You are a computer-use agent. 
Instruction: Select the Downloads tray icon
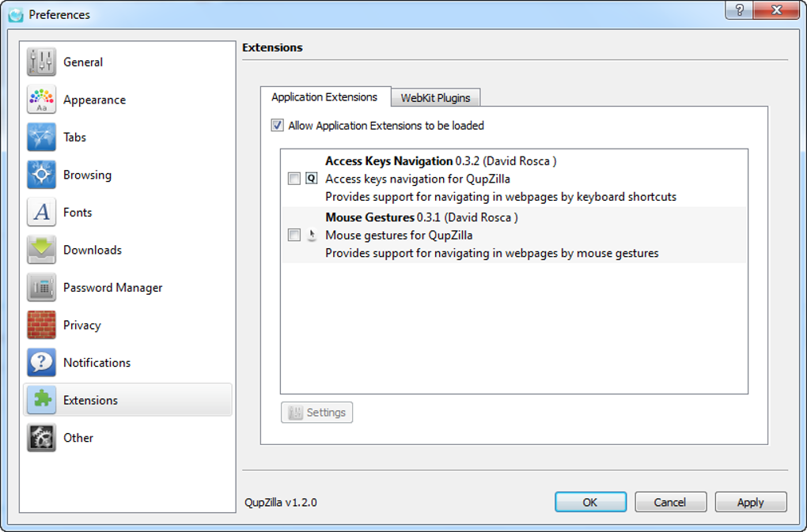[41, 250]
